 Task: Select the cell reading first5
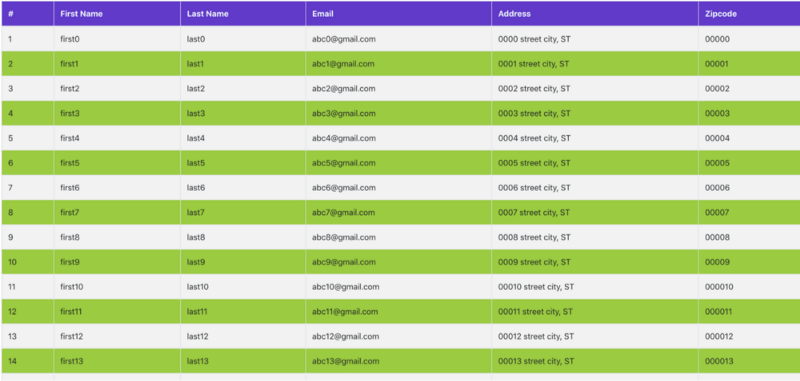click(117, 163)
